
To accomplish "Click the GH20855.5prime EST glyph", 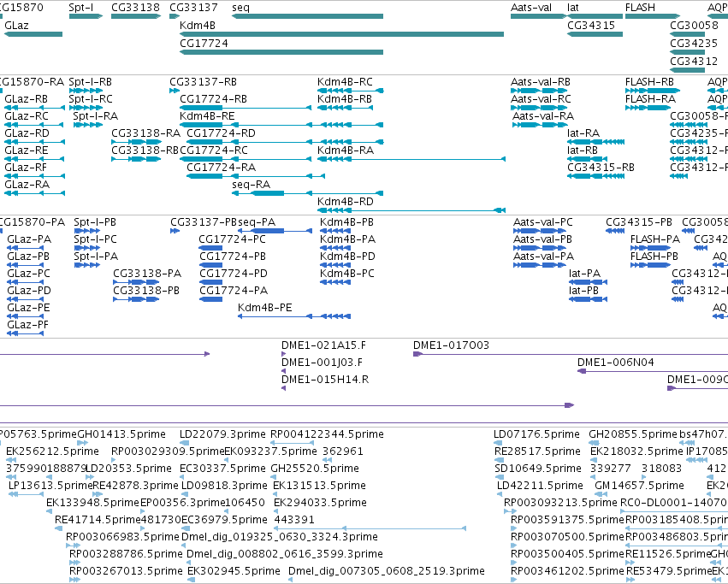I will pos(594,443).
